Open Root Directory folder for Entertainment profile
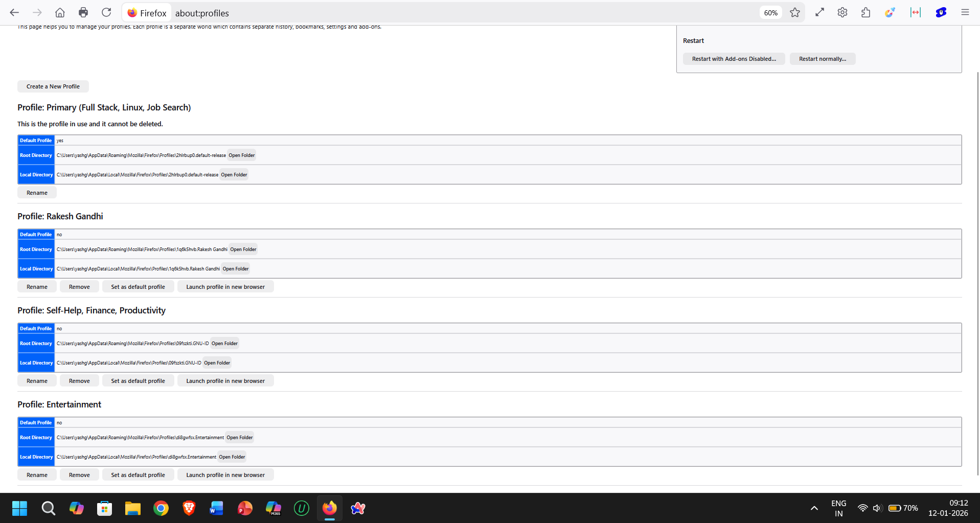This screenshot has height=523, width=980. coord(240,438)
